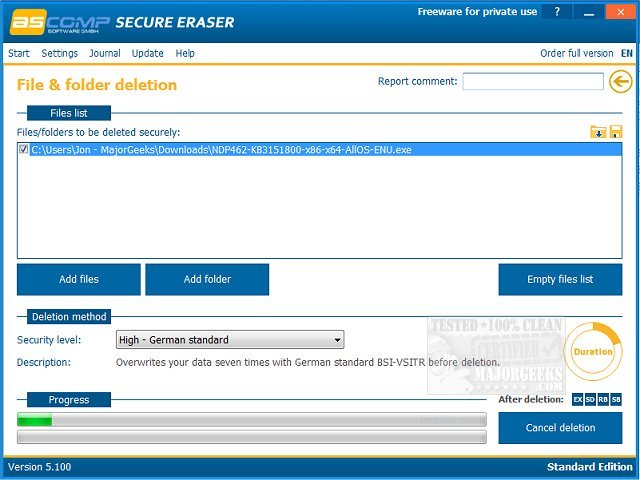Viewport: 640px width, 480px height.
Task: Uncheck the NDP462 exe file checkbox
Action: point(24,149)
